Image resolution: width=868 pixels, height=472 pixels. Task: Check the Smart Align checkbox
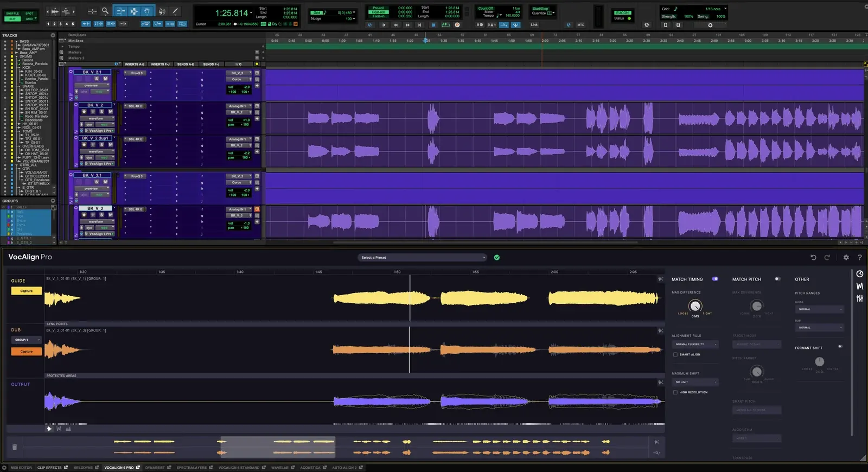pos(675,354)
